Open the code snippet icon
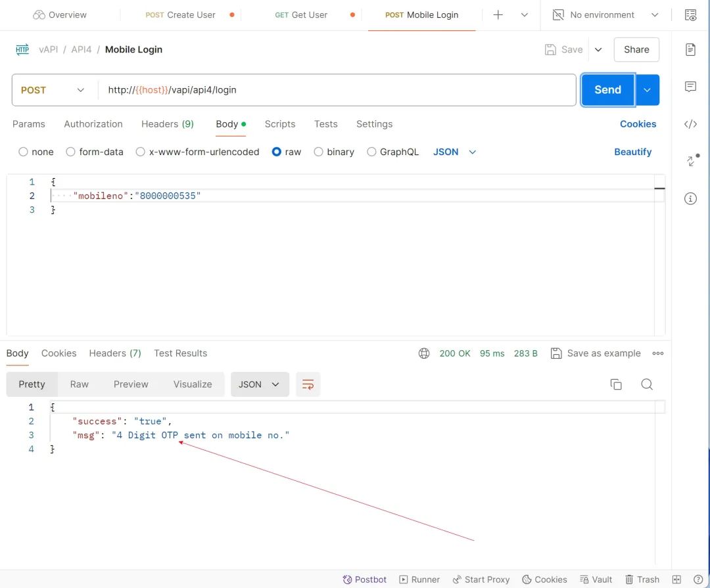710x588 pixels. 690,124
